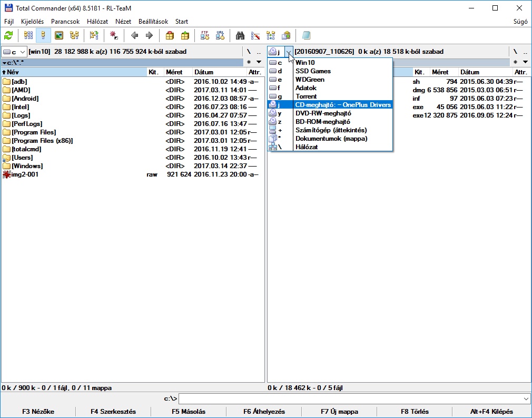The image size is (532, 418).
Task: Click F6 Áthelyezés button
Action: 264,412
